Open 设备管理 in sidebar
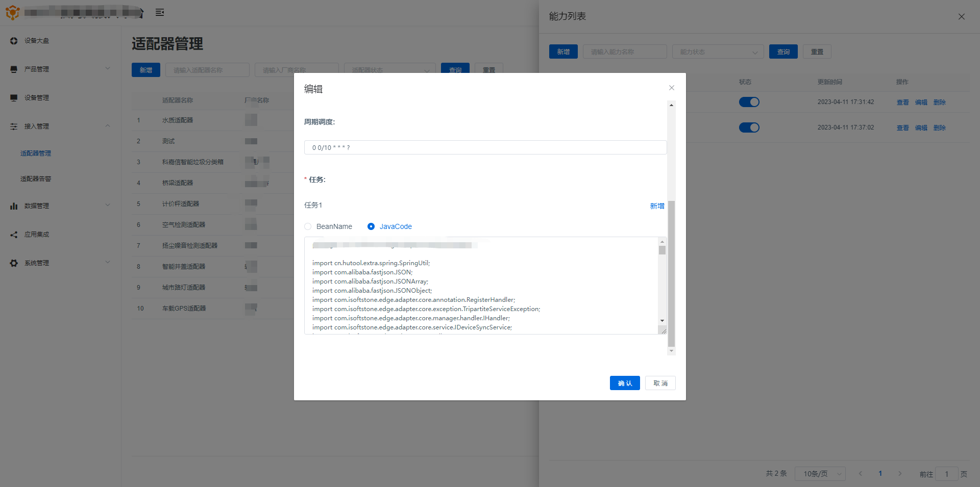 pyautogui.click(x=37, y=98)
